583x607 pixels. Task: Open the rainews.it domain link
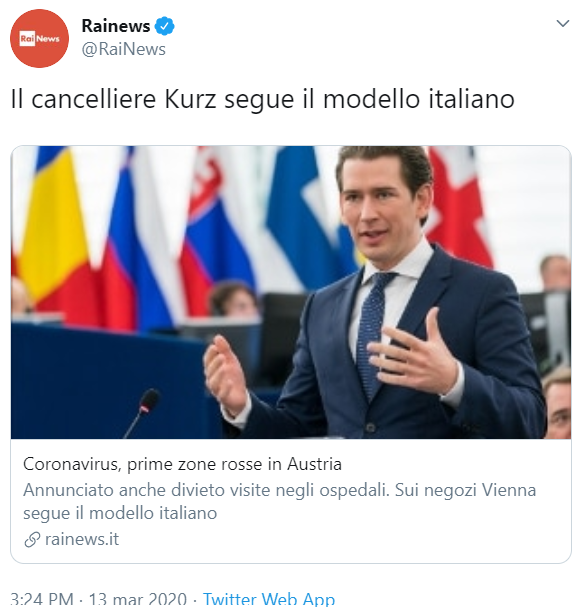(82, 539)
